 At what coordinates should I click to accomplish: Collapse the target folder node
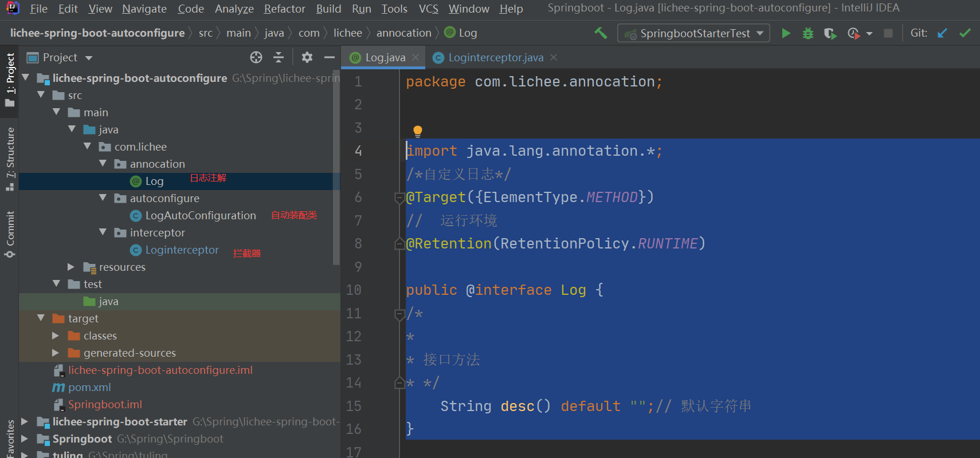coord(41,318)
